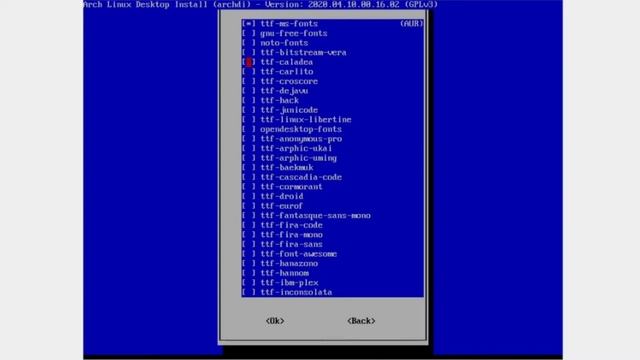Check the ttf-baekmuk checkbox
This screenshot has width=640, height=360.
click(249, 168)
